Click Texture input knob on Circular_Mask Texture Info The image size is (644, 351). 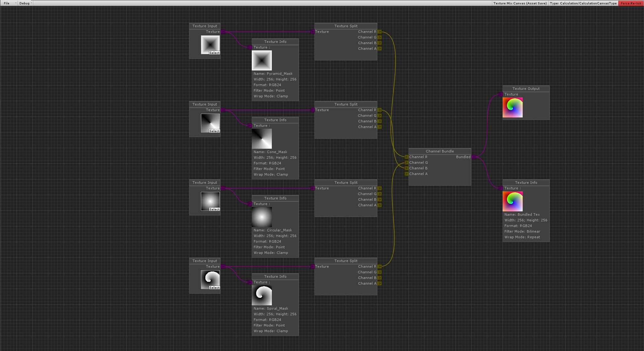click(250, 204)
